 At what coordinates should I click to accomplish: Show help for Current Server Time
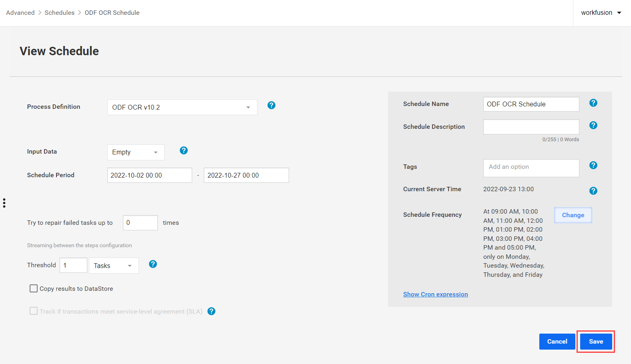pos(593,191)
